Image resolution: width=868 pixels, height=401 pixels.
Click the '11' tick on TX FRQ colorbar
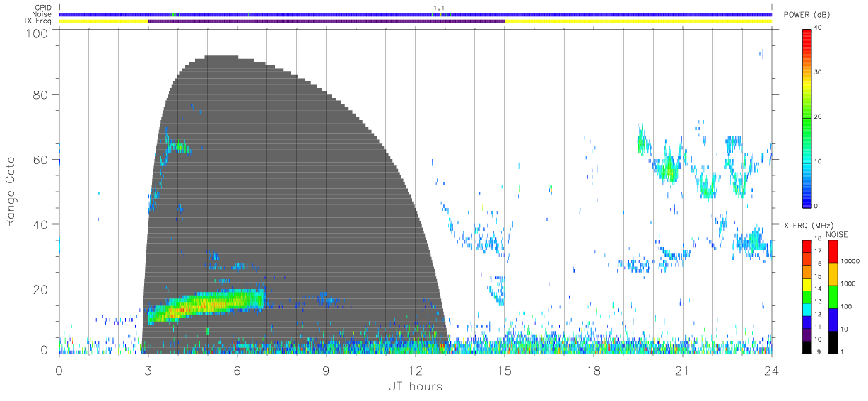point(819,326)
